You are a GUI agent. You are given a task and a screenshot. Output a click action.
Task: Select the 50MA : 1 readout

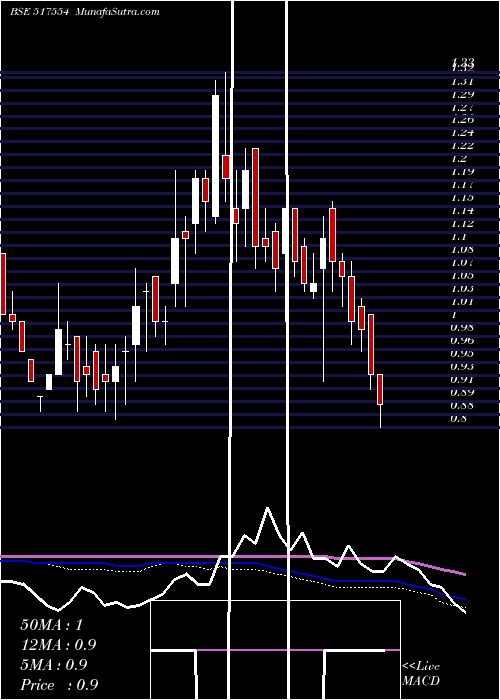[52, 625]
